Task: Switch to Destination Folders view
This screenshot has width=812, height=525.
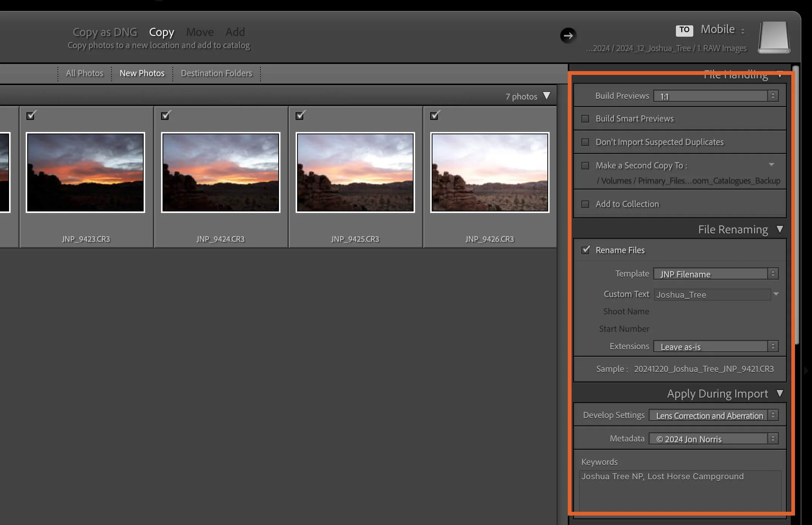Action: (x=216, y=73)
